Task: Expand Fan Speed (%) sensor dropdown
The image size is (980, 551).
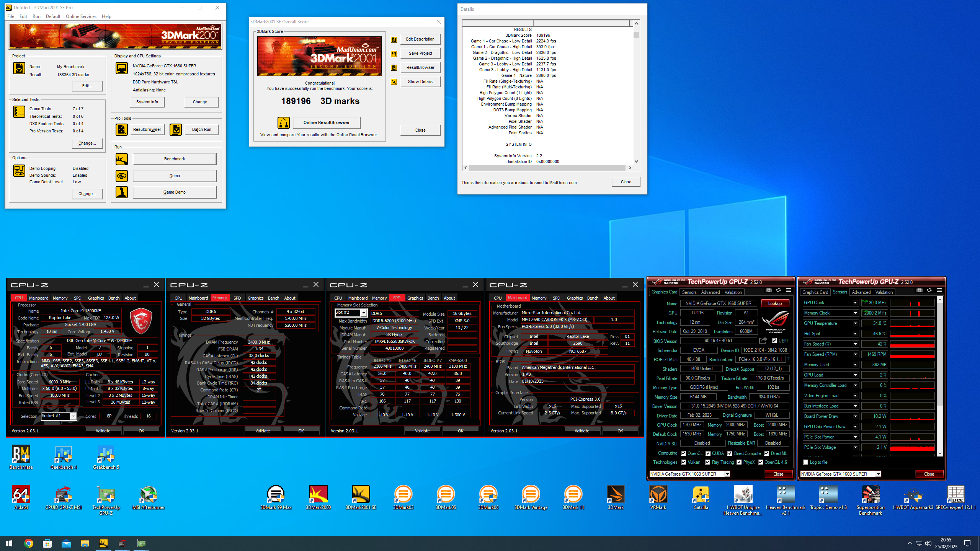Action: click(x=855, y=344)
